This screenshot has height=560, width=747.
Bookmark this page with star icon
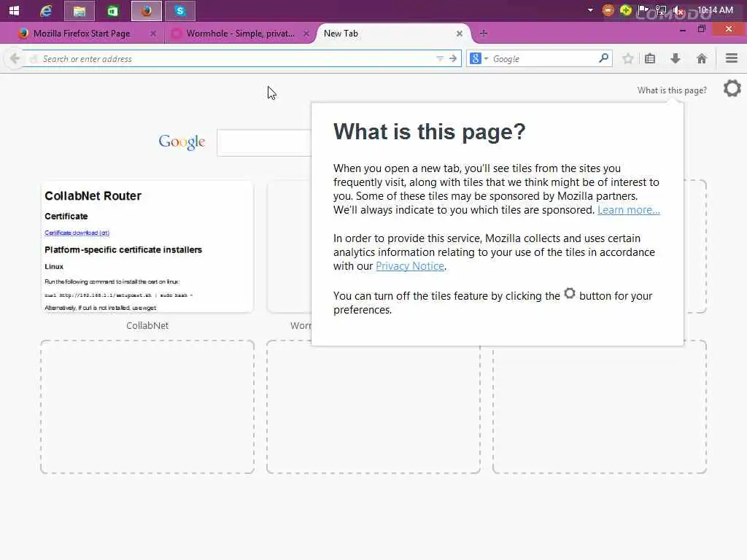pyautogui.click(x=628, y=58)
